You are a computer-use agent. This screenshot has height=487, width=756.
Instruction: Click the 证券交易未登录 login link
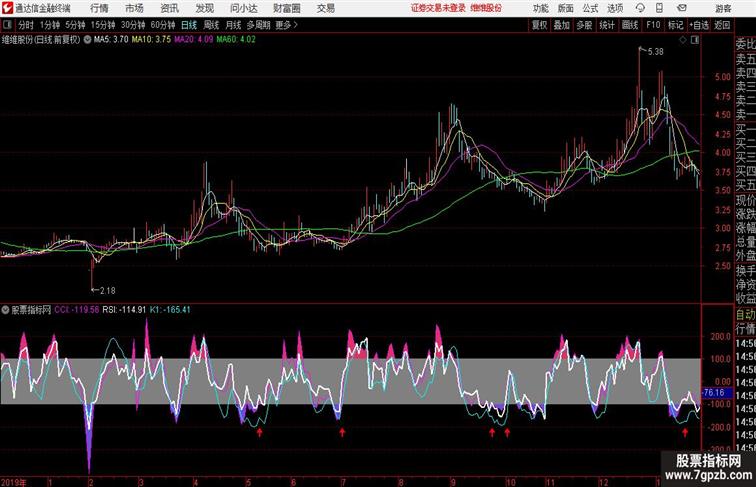pyautogui.click(x=438, y=8)
